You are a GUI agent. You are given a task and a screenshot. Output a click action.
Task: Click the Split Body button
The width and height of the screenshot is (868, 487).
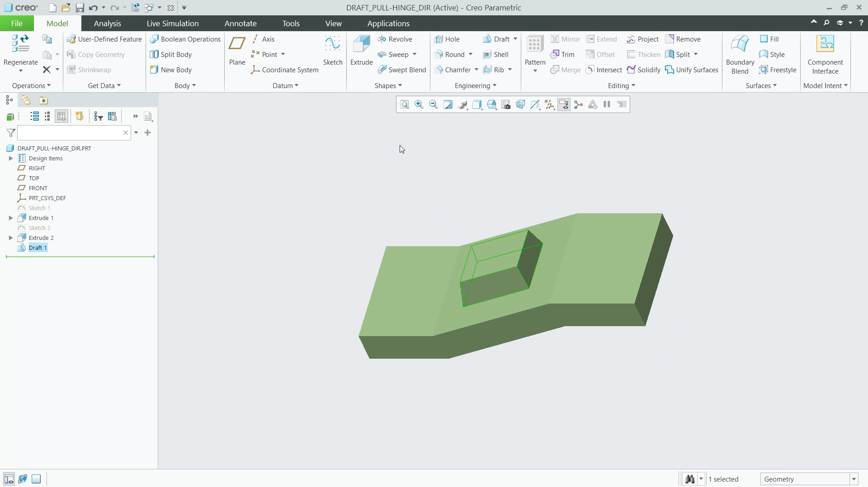170,55
